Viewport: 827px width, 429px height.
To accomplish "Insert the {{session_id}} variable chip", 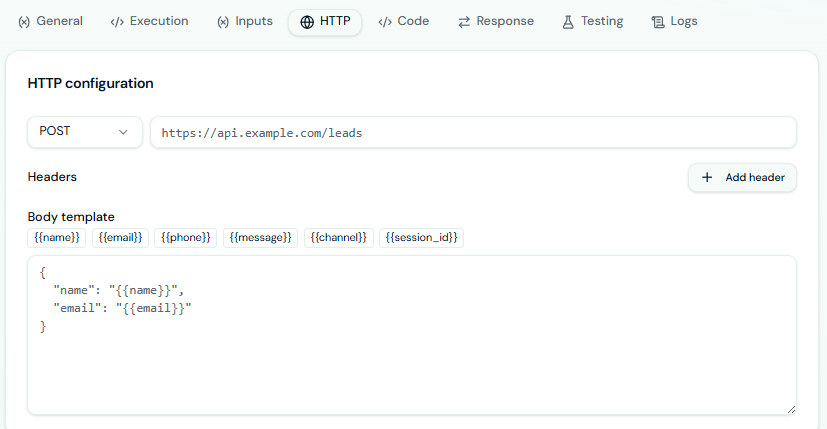I will [421, 237].
